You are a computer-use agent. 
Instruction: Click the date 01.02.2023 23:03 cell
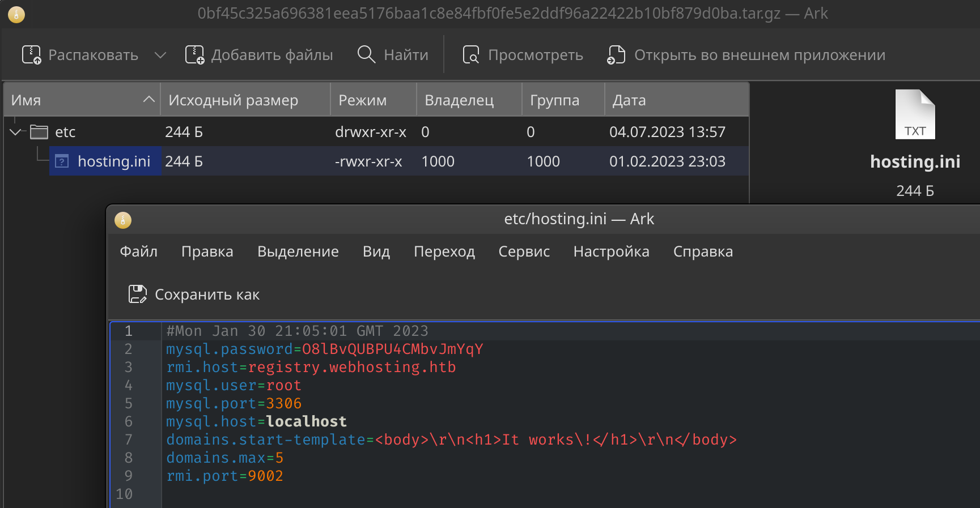[x=667, y=161]
